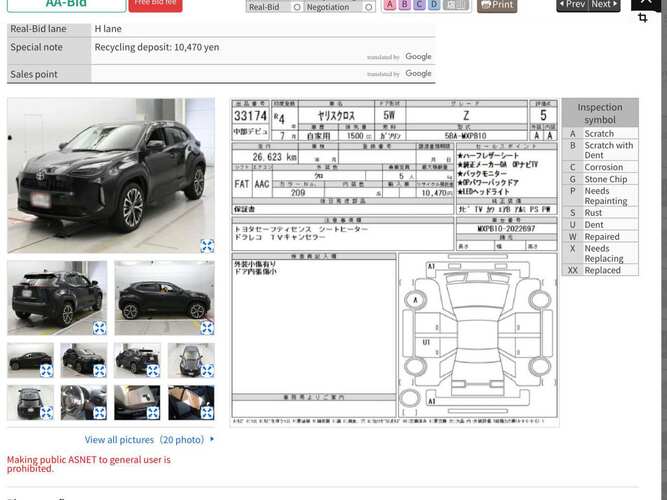Click the first Google translate link
This screenshot has width=667, height=500.
click(x=418, y=56)
